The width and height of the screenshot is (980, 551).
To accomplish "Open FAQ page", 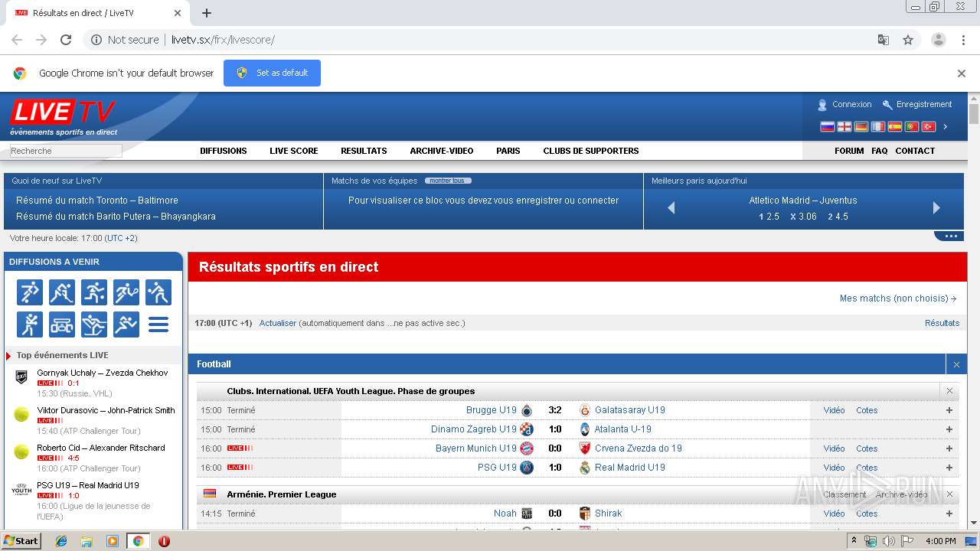I will [x=880, y=151].
